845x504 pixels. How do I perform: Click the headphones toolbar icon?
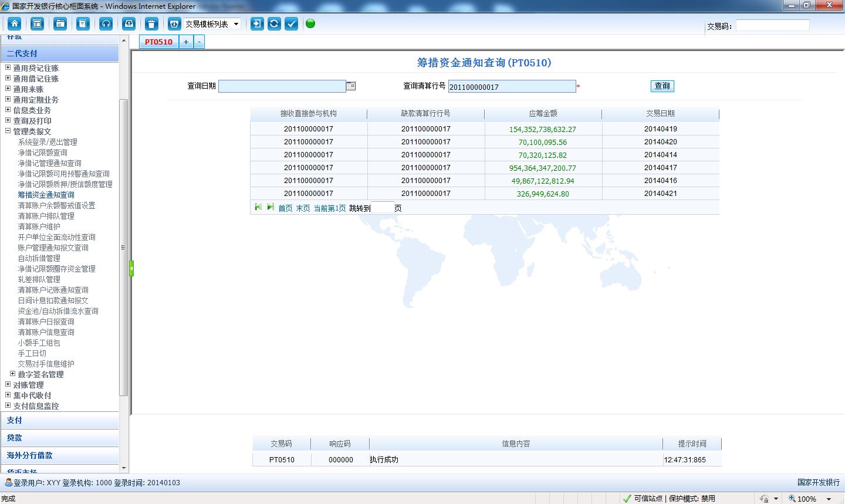106,23
